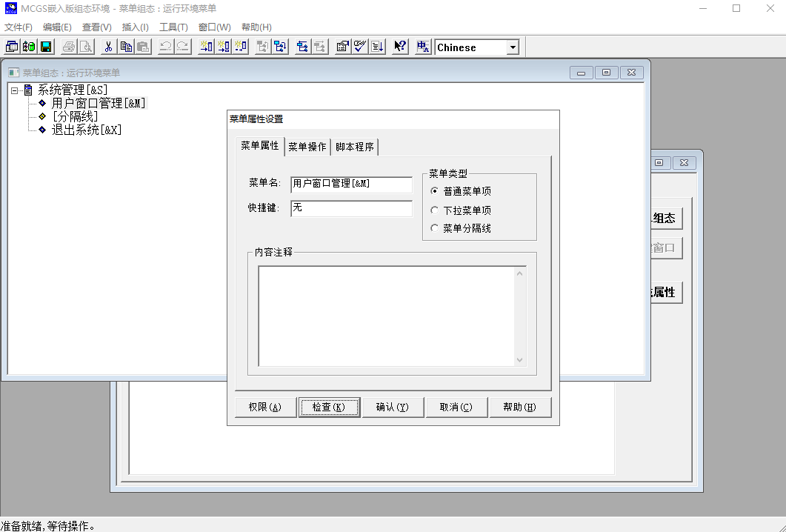Open print preview from the toolbar

point(86,47)
